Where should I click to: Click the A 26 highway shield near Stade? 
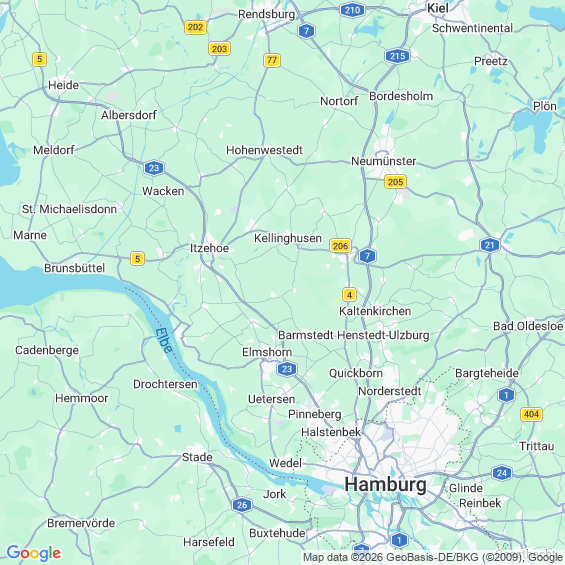click(x=242, y=505)
